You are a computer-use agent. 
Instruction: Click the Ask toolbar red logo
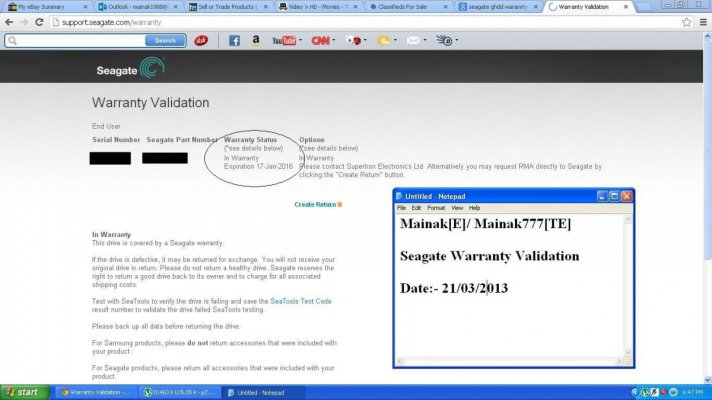pyautogui.click(x=201, y=40)
